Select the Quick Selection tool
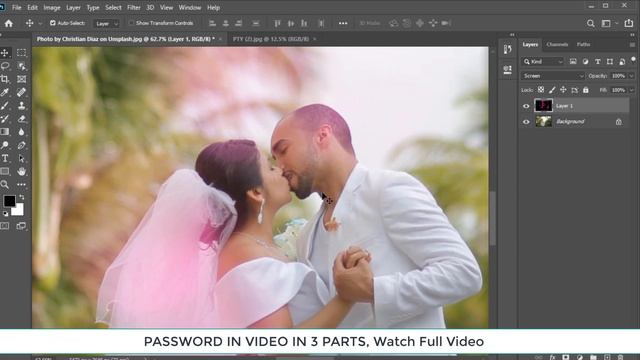Image resolution: width=640 pixels, height=360 pixels. pos(22,66)
